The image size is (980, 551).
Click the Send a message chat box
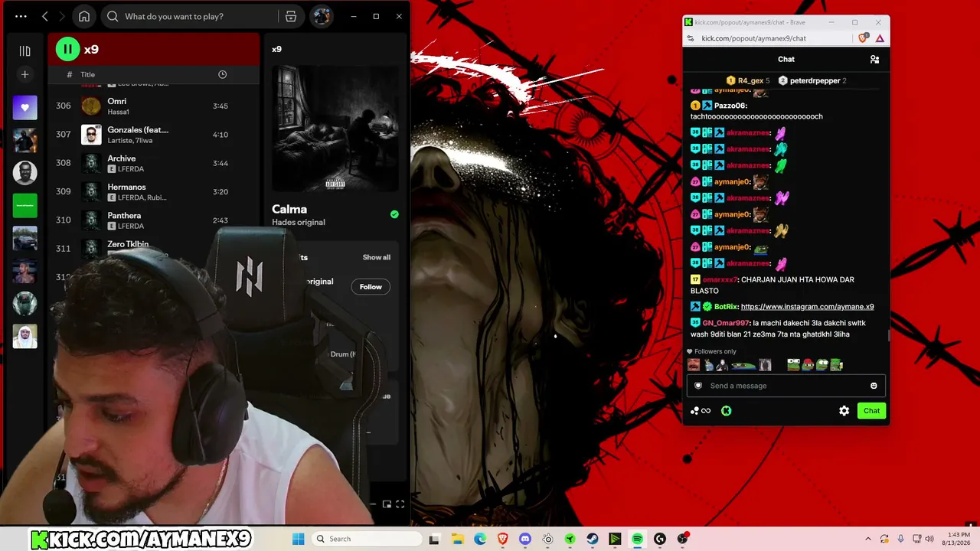tap(786, 386)
